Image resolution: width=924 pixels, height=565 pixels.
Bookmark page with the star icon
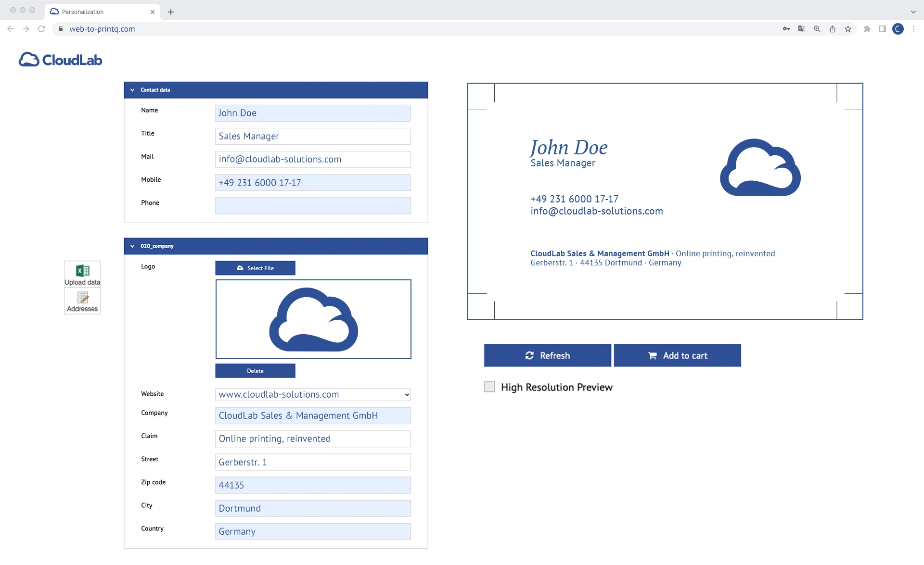point(848,29)
